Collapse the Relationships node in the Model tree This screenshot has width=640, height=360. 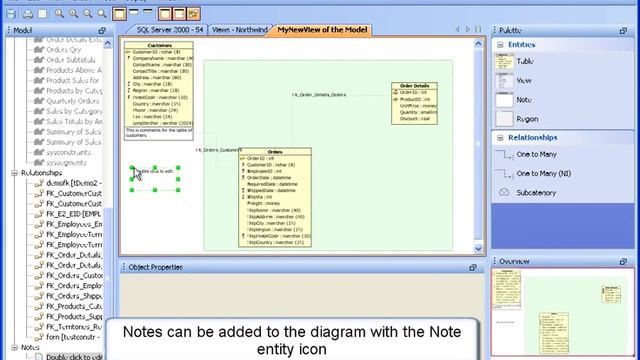14,173
